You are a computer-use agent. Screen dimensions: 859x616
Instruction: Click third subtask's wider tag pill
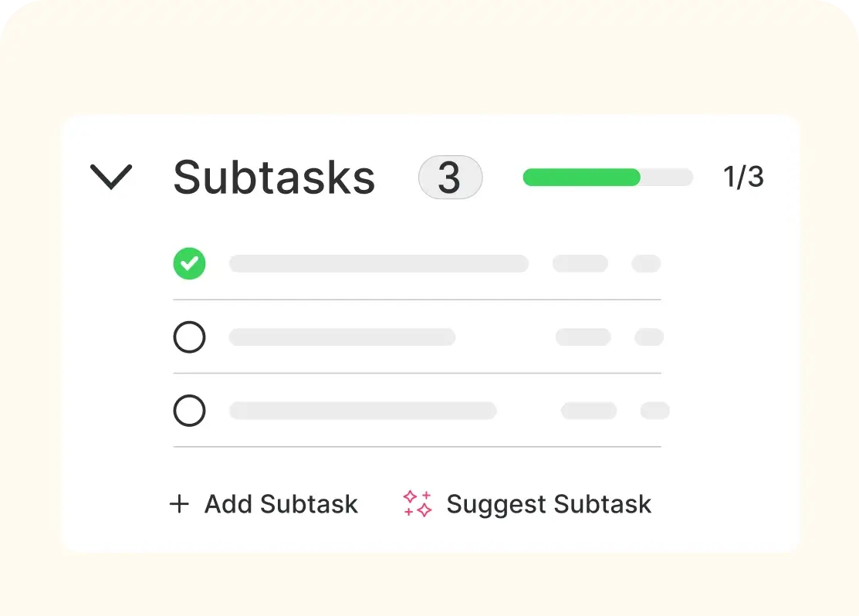pyautogui.click(x=588, y=411)
